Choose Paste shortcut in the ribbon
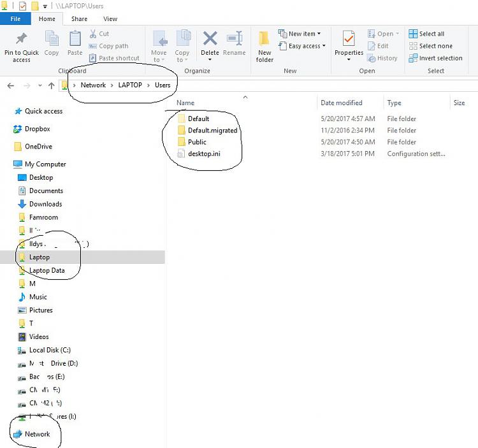 114,58
